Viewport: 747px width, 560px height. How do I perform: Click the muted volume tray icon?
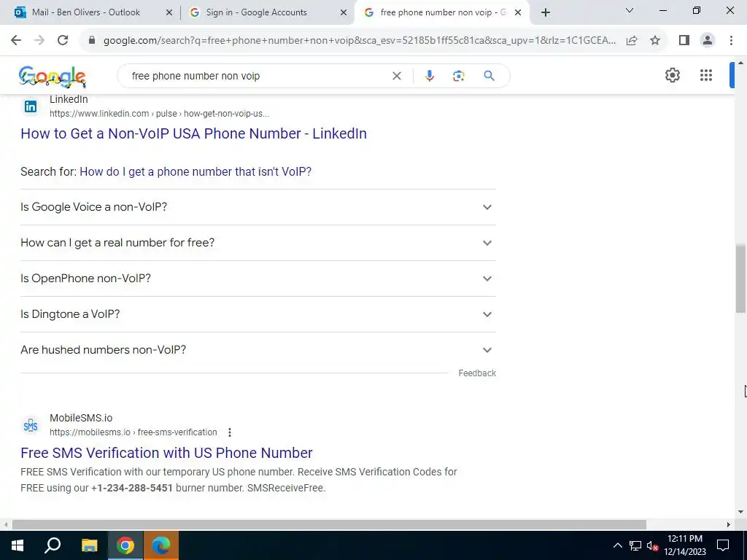[652, 545]
